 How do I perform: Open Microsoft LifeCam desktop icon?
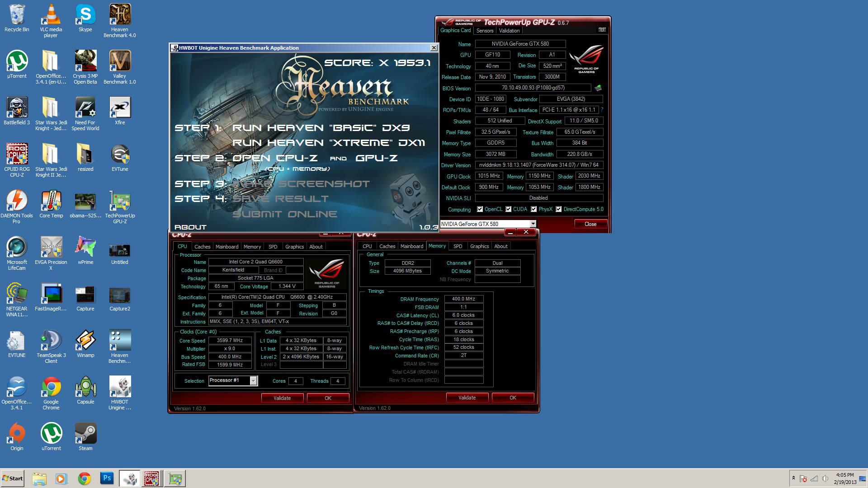pyautogui.click(x=17, y=253)
